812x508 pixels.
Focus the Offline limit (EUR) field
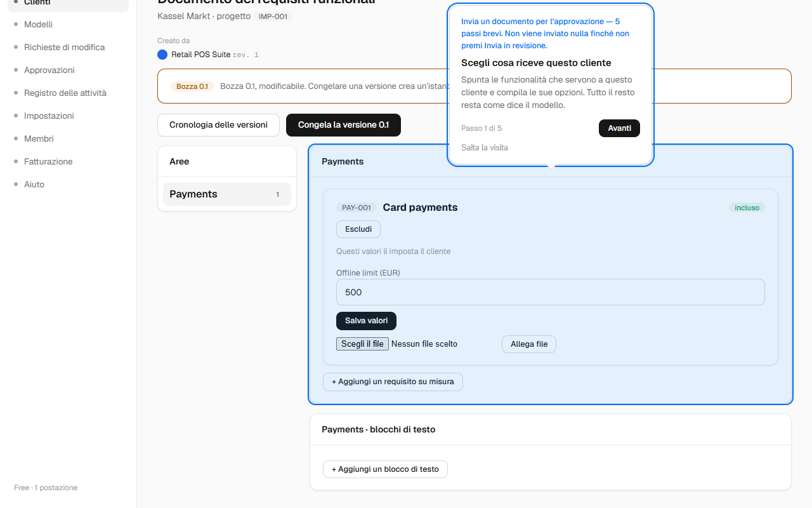550,292
